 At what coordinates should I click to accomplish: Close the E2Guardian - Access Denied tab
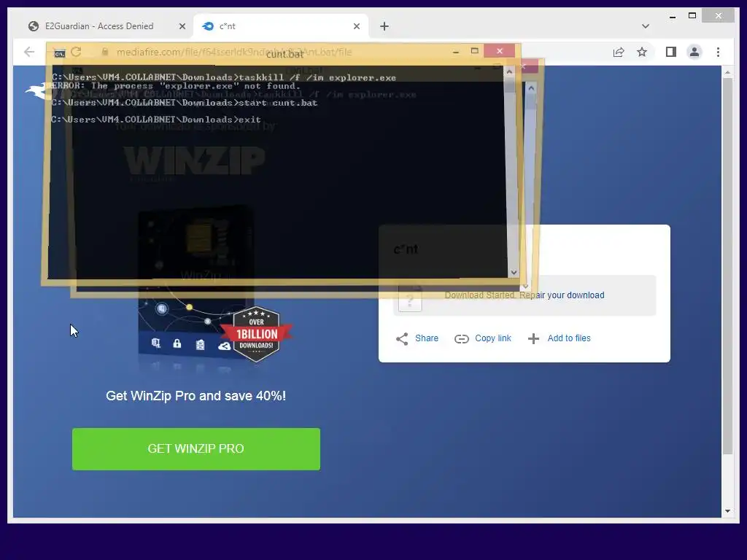[182, 26]
